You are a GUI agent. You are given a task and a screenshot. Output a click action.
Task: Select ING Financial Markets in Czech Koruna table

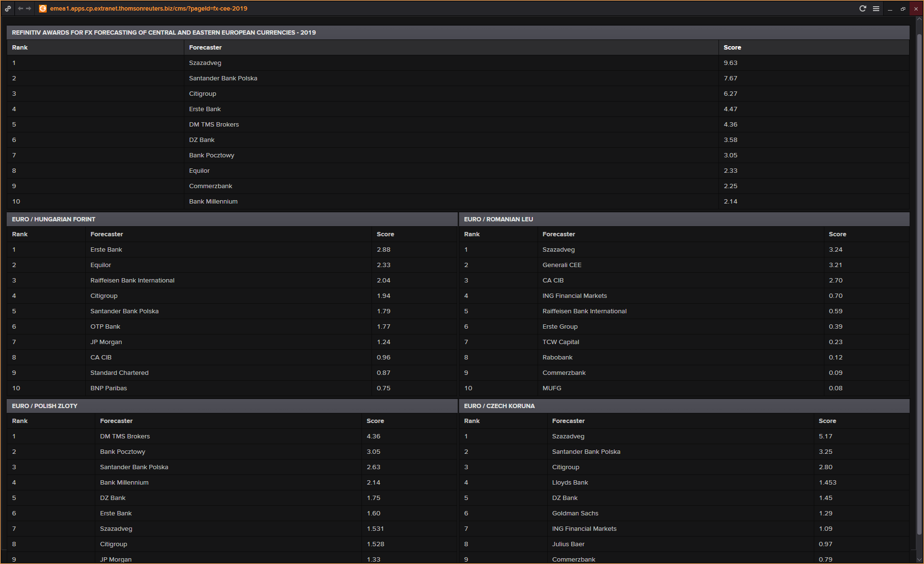click(584, 529)
